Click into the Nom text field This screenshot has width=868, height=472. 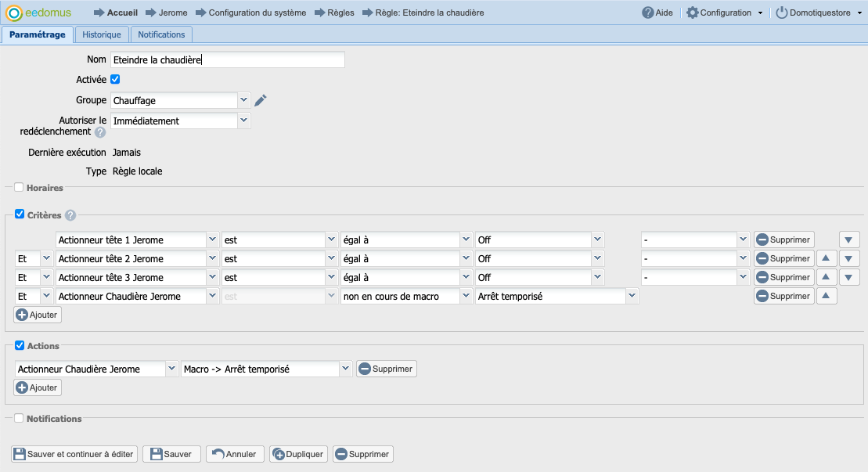227,59
